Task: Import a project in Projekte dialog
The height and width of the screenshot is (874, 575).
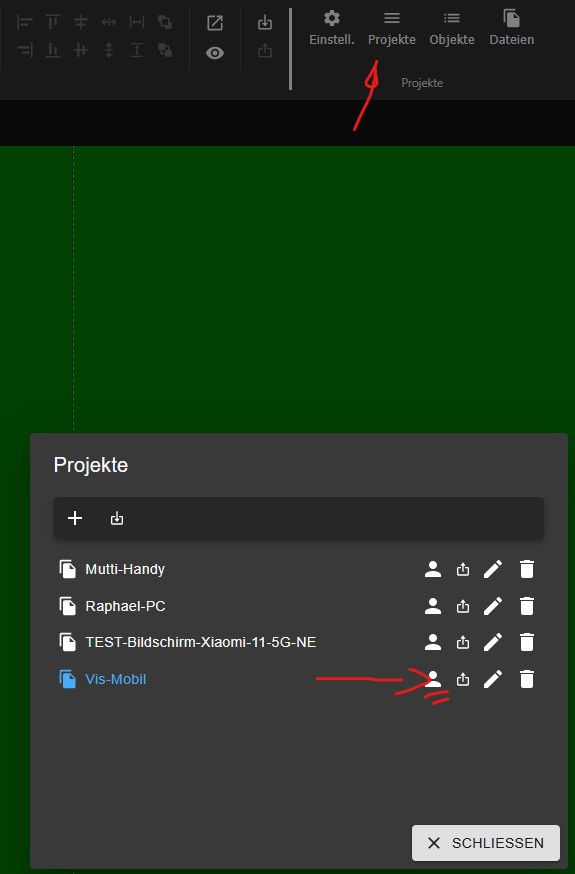Action: pos(116,518)
